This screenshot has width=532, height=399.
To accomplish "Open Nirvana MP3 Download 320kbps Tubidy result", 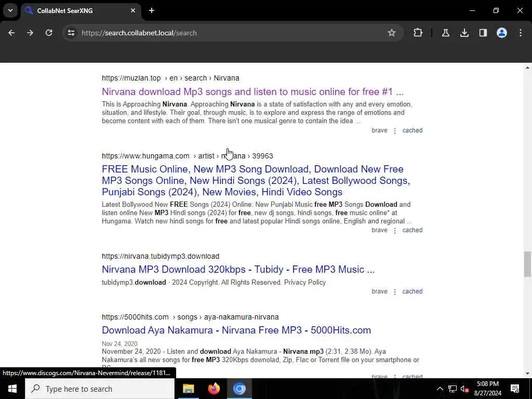I will coord(238,270).
